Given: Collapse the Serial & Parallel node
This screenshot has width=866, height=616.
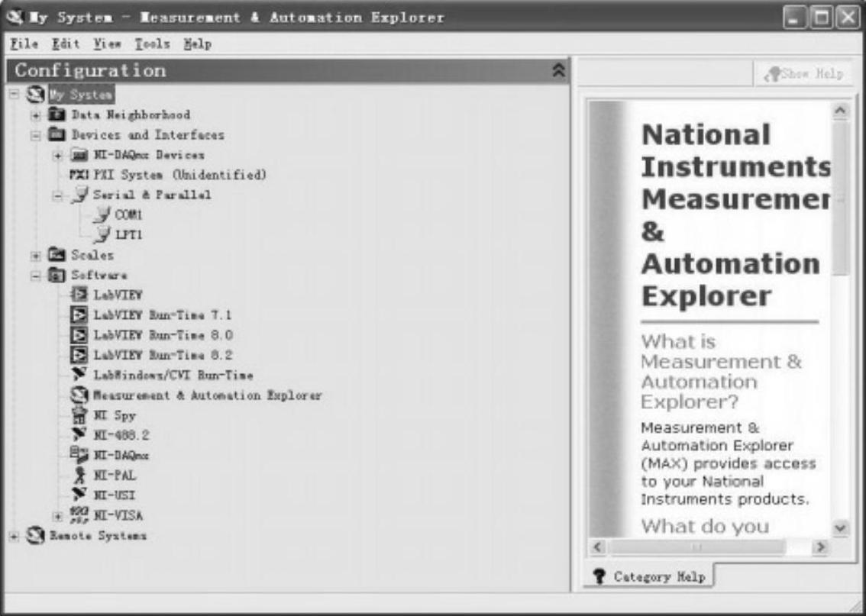Looking at the screenshot, I should click(58, 195).
